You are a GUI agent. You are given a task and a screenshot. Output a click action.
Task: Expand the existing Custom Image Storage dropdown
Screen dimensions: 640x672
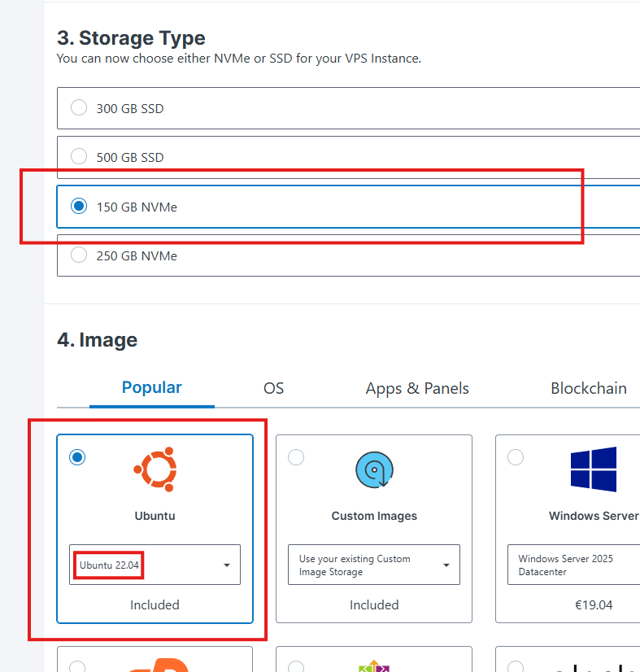pos(374,565)
